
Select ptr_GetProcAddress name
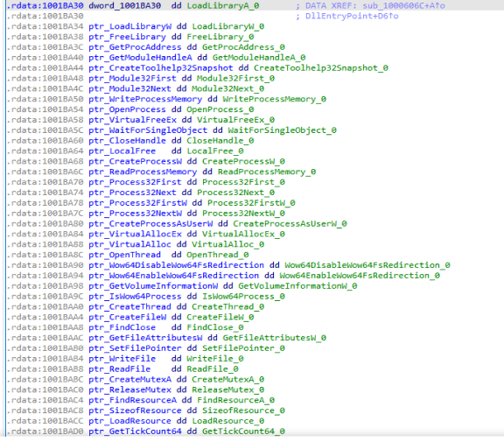coord(135,47)
